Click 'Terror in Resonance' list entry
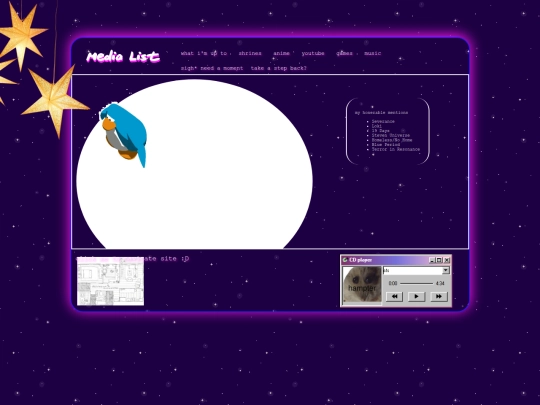The image size is (540, 405). click(396, 149)
